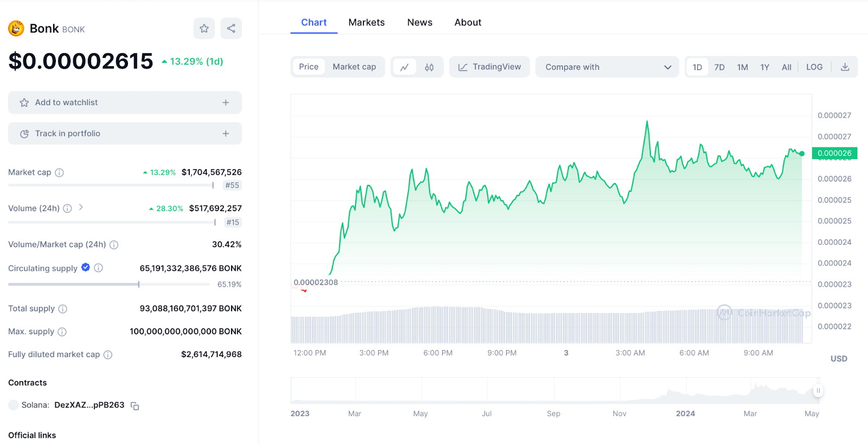Switch to candlestick chart view
Screen dimensions: 868x445
[429, 67]
